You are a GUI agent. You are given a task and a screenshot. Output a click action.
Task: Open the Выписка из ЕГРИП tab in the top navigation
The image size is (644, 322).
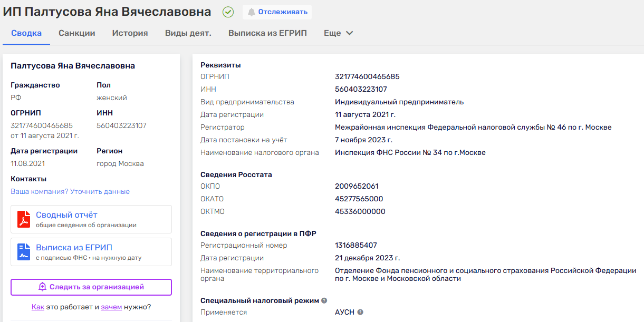pos(267,33)
